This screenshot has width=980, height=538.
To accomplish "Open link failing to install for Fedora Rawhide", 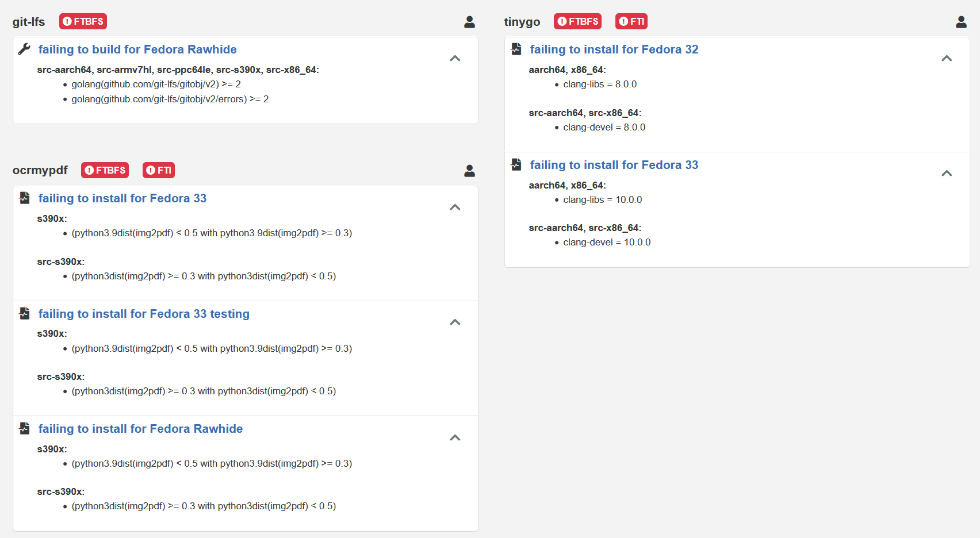I will coord(140,429).
